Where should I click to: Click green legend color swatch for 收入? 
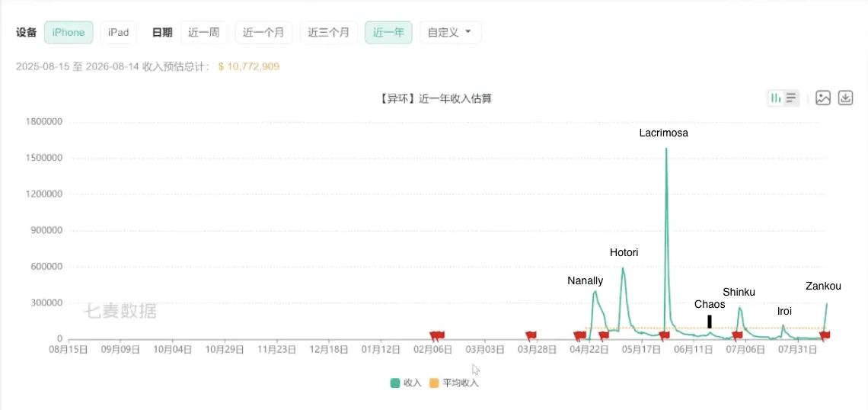(x=394, y=383)
